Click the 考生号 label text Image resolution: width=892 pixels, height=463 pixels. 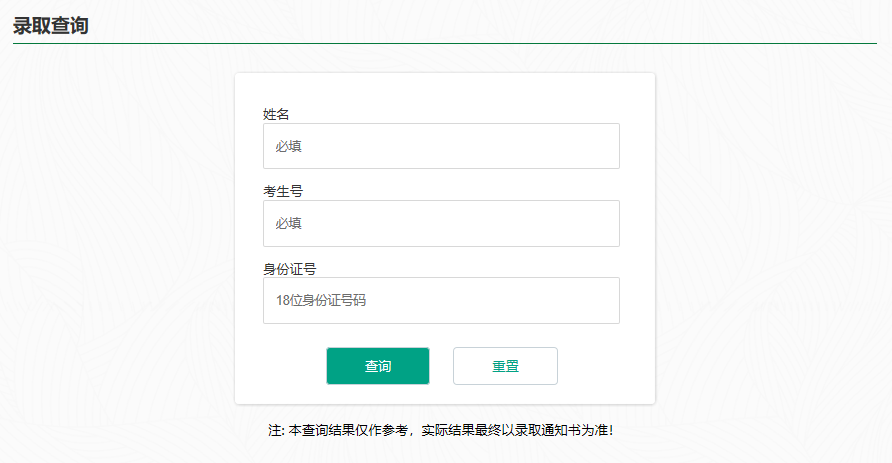(x=283, y=191)
